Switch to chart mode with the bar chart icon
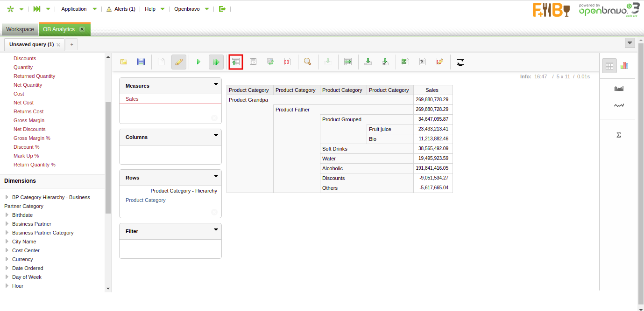Image resolution: width=644 pixels, height=311 pixels. click(x=624, y=66)
